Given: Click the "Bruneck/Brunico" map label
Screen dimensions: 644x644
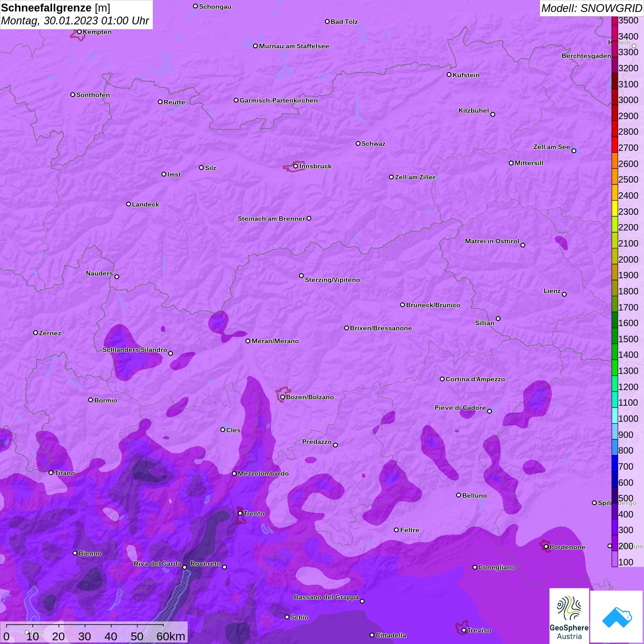Looking at the screenshot, I should (x=433, y=305).
